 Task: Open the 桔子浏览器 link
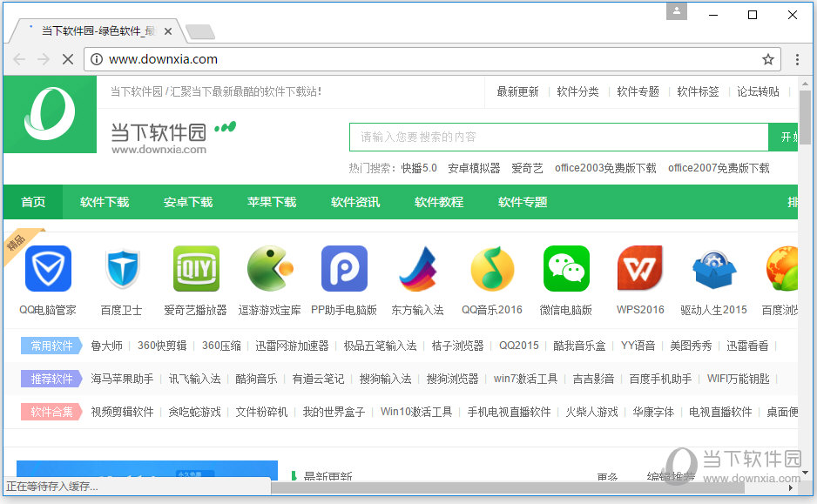coord(457,346)
